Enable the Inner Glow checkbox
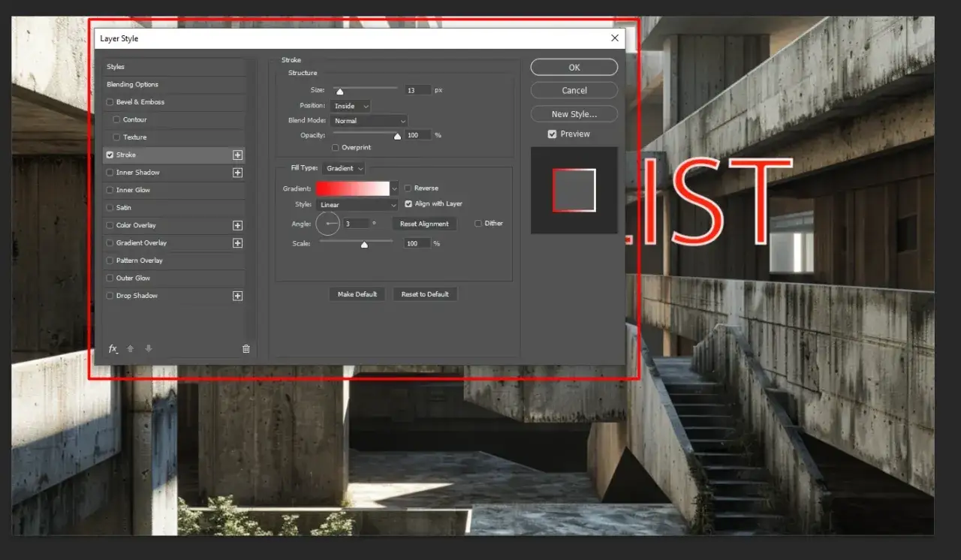The width and height of the screenshot is (961, 560). (x=110, y=190)
